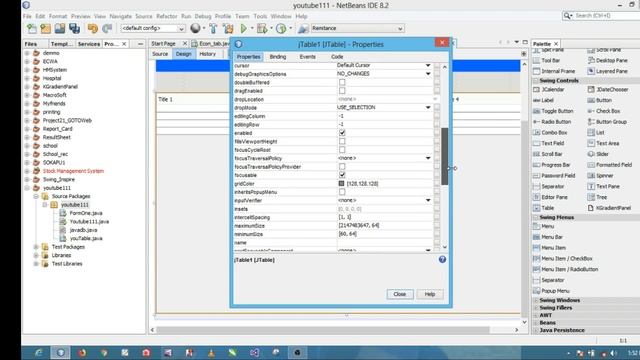
Task: Select the JCalendar palette item
Action: click(549, 89)
